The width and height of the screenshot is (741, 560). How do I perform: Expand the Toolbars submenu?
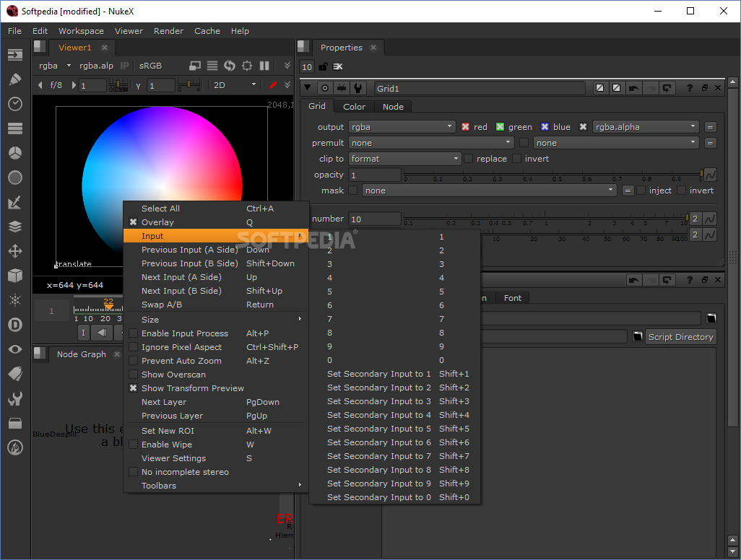[216, 486]
